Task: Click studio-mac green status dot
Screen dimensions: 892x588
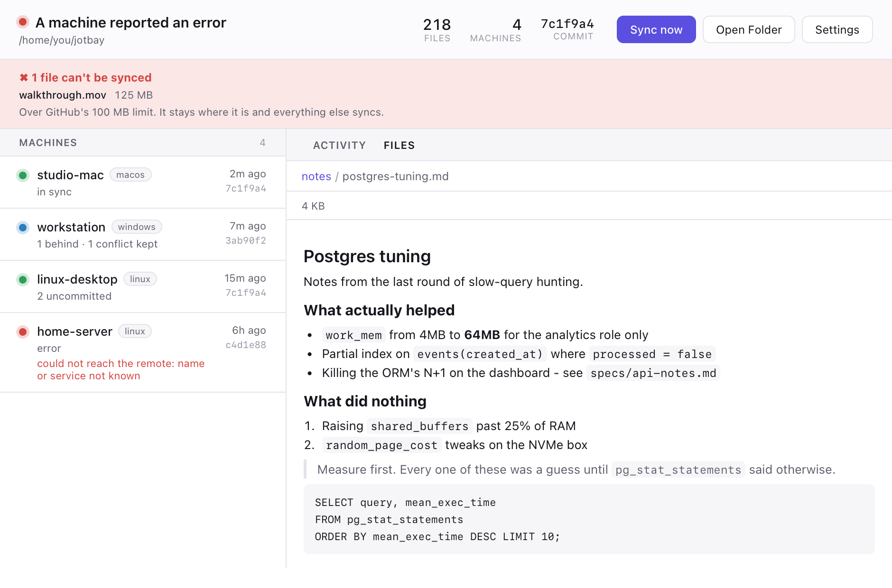Action: click(x=23, y=175)
